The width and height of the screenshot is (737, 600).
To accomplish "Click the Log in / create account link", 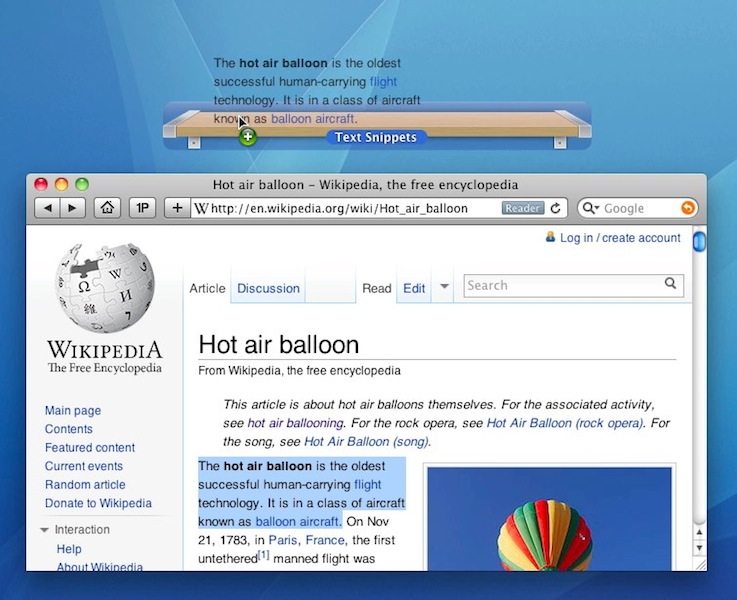I will (x=619, y=238).
